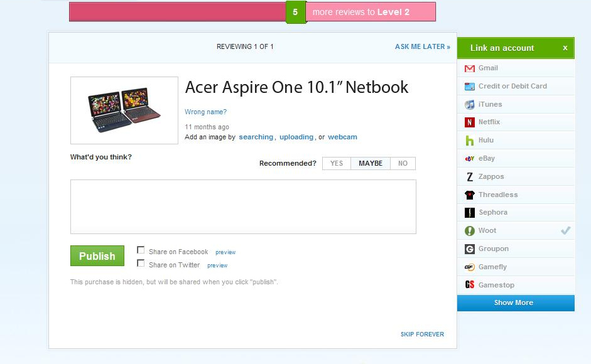Click the review text box
This screenshot has height=364, width=591.
(243, 207)
